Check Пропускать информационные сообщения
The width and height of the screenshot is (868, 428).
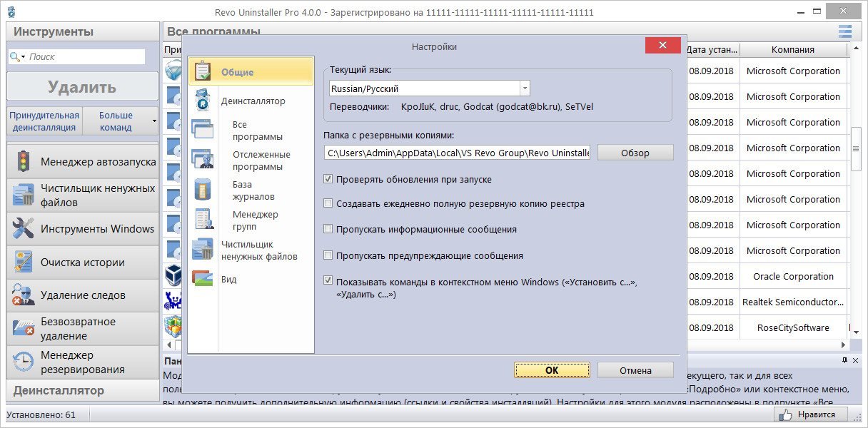click(328, 229)
